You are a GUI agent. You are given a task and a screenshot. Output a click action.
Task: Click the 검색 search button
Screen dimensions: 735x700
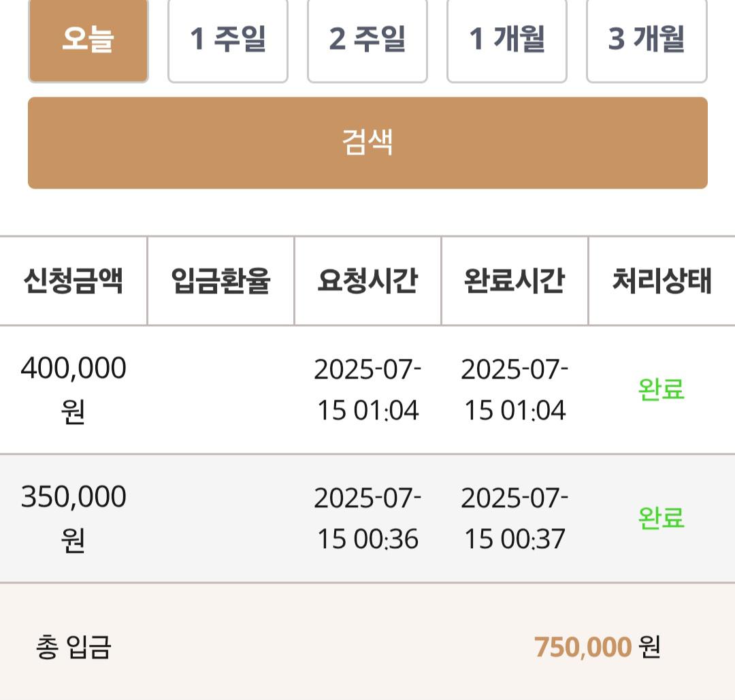[x=367, y=143]
